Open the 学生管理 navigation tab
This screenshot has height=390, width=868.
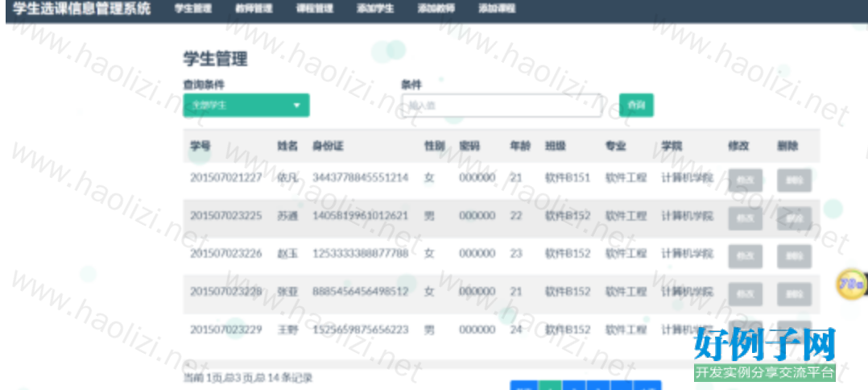tap(192, 9)
